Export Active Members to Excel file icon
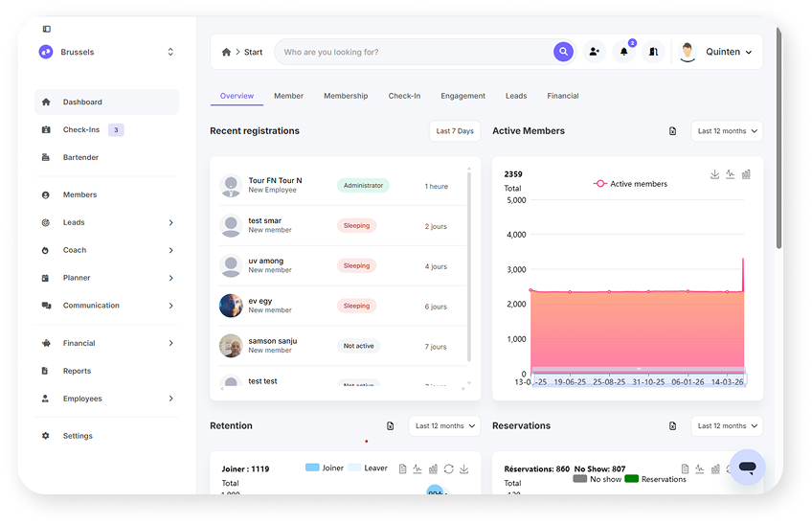 point(672,131)
